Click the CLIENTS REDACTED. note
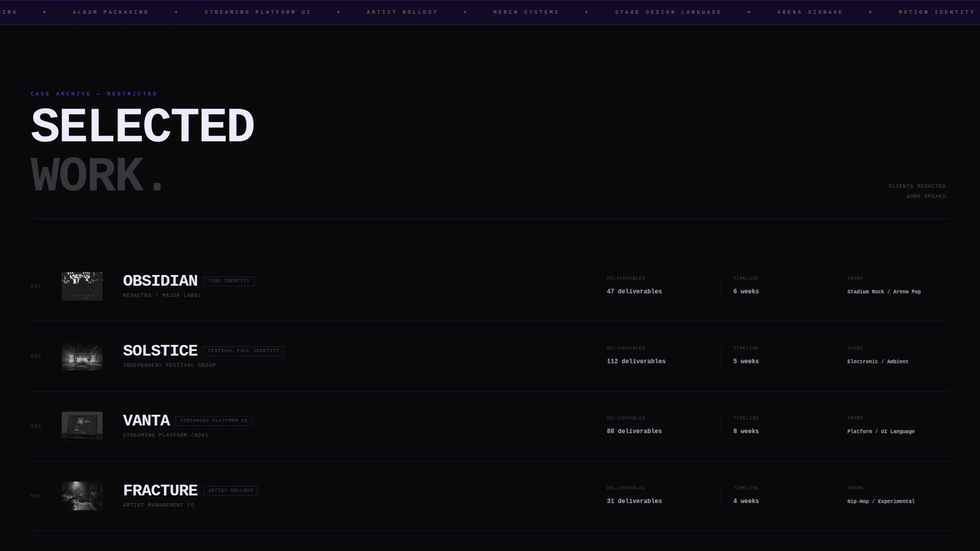980x551 pixels. [918, 186]
